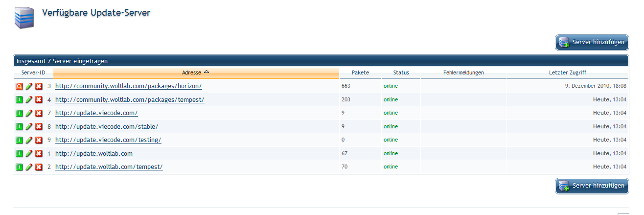Remove server 2 using delete icon
This screenshot has width=644, height=215.
(39, 167)
